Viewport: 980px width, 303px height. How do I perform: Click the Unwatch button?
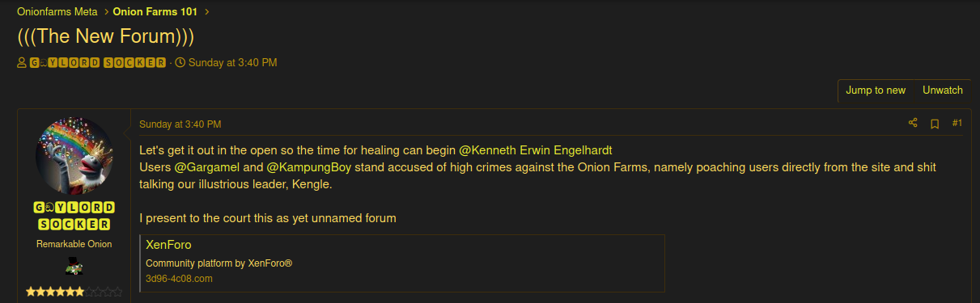pyautogui.click(x=943, y=90)
